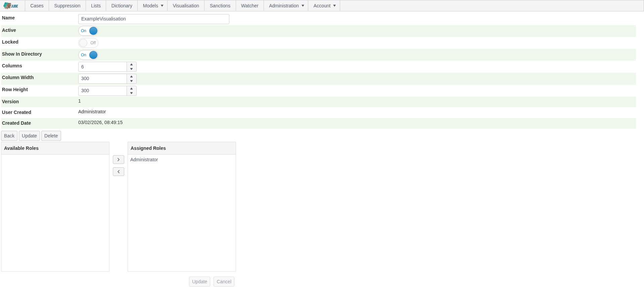Expand the Account dropdown menu

pyautogui.click(x=324, y=6)
